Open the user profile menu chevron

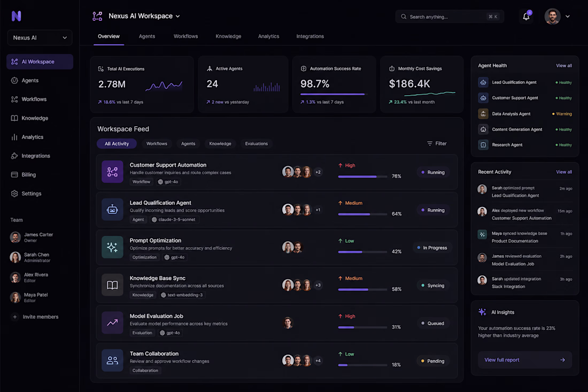tap(567, 17)
